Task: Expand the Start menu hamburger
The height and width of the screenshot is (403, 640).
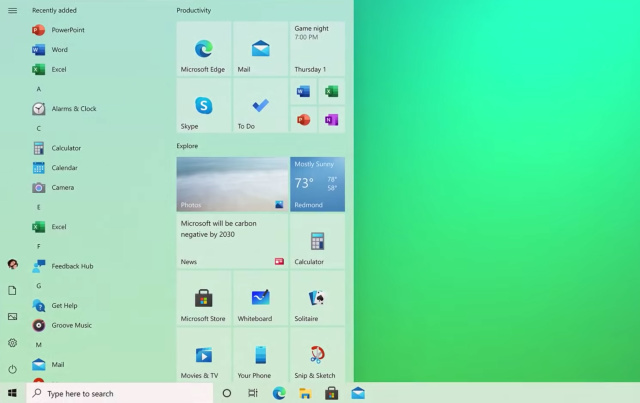Action: pyautogui.click(x=13, y=11)
